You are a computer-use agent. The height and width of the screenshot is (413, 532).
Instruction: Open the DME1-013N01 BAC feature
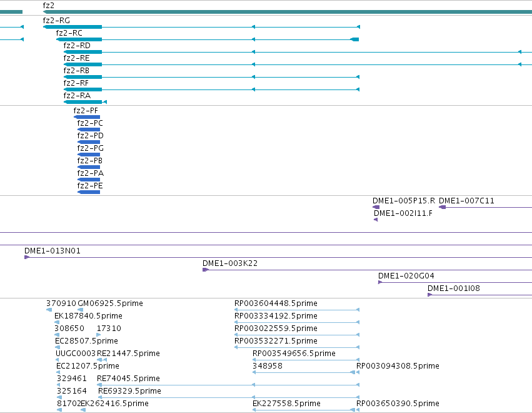[x=278, y=257]
